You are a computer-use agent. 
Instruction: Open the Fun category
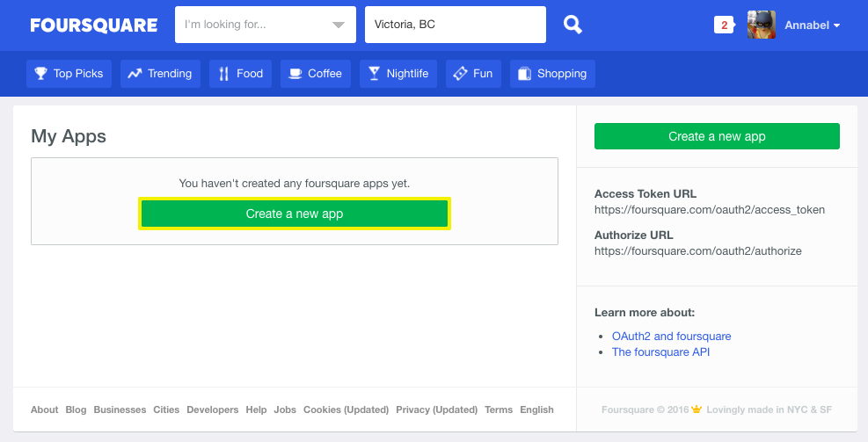(x=473, y=74)
